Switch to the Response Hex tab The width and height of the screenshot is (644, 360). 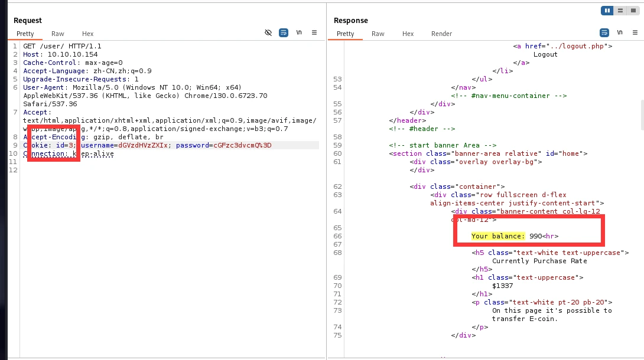click(408, 34)
